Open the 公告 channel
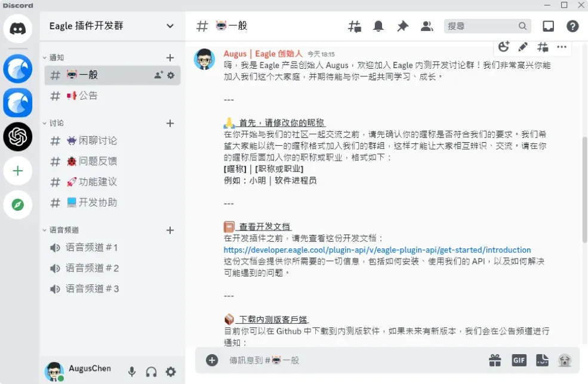Image resolution: width=588 pixels, height=384 pixels. [112, 96]
